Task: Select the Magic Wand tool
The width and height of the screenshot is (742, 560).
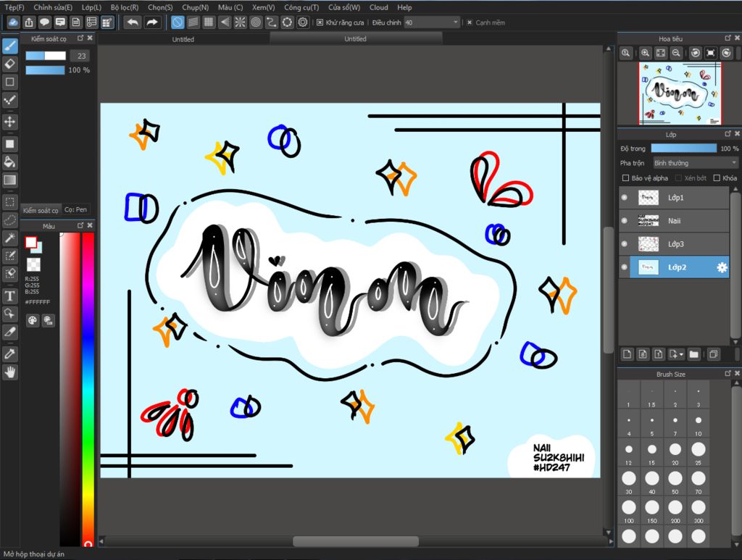Action: tap(10, 238)
